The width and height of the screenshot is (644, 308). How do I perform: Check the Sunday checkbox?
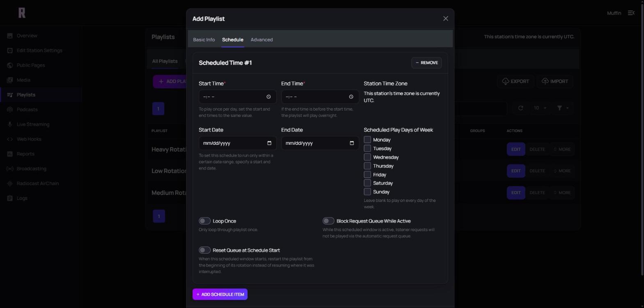(x=367, y=192)
